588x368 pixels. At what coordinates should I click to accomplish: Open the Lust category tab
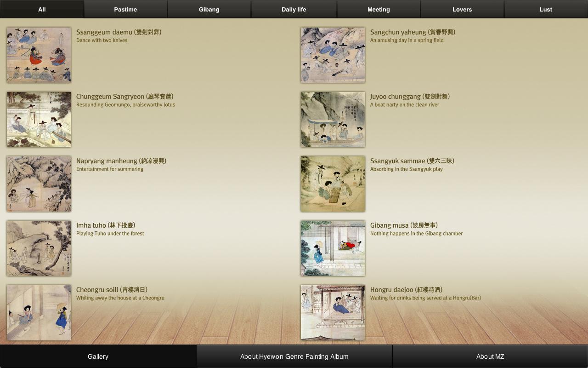546,9
